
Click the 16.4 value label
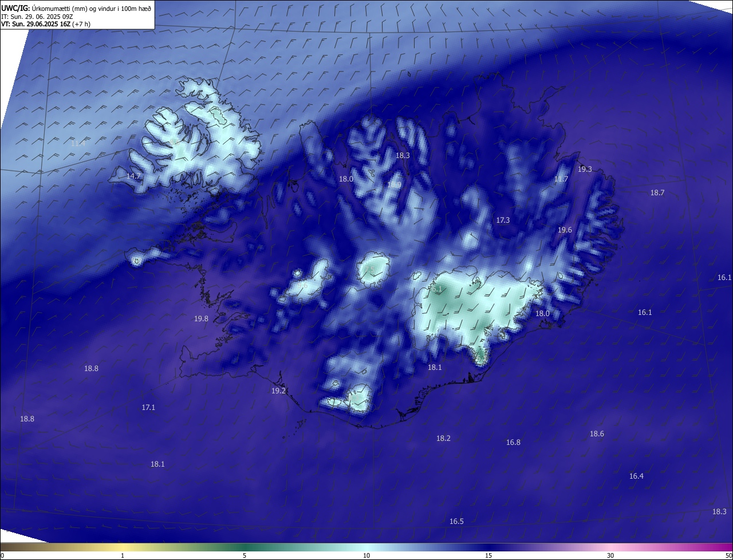(636, 476)
